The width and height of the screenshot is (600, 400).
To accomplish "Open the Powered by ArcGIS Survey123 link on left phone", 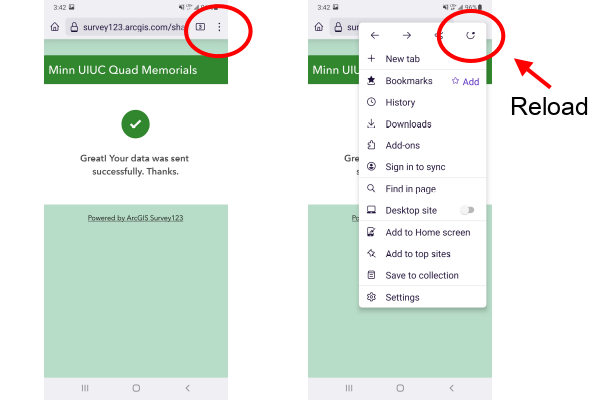I will 135,218.
